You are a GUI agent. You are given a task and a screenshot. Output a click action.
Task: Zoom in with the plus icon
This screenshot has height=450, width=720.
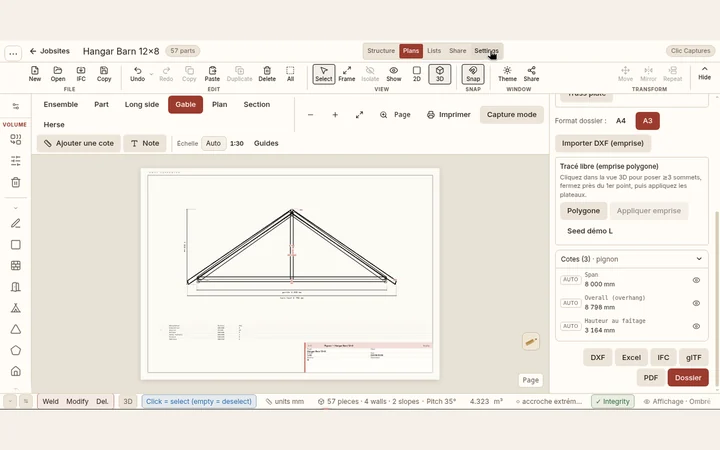pos(335,115)
